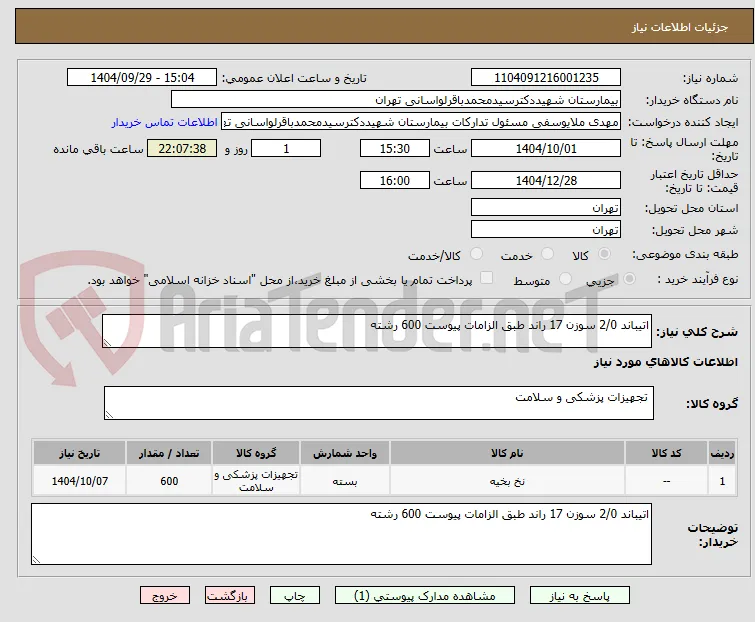Select the جزیی purchase type radio
The image size is (755, 622).
point(629,279)
